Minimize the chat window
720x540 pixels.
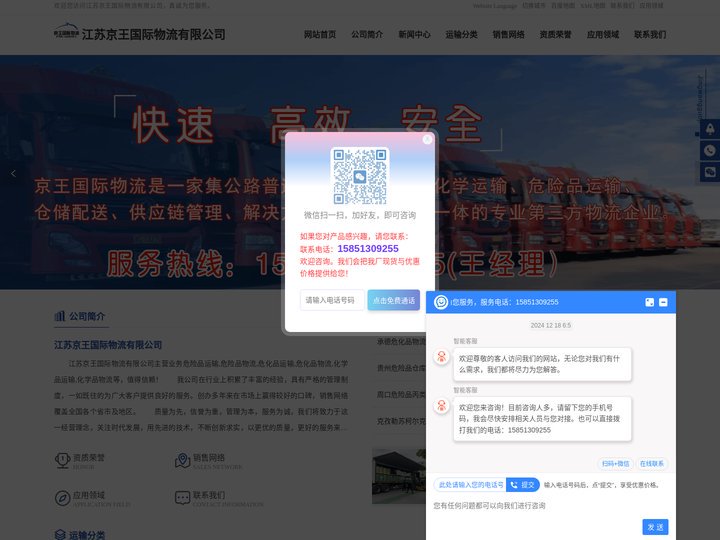[x=663, y=302]
